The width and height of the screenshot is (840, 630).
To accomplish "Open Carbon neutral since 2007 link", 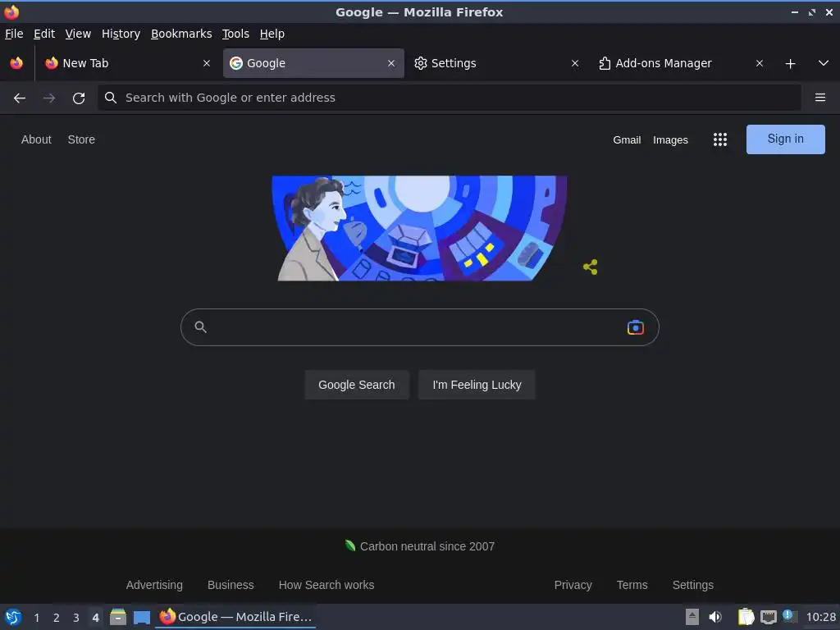I will [x=420, y=546].
